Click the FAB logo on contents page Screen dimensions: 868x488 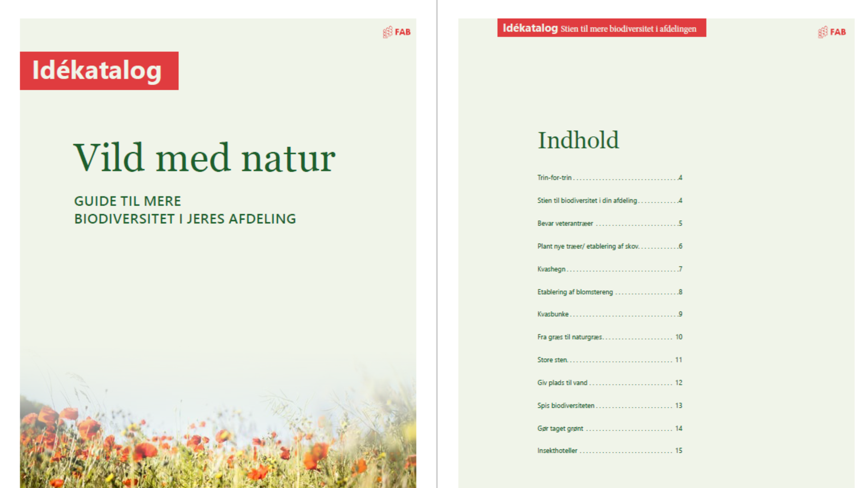pyautogui.click(x=832, y=32)
